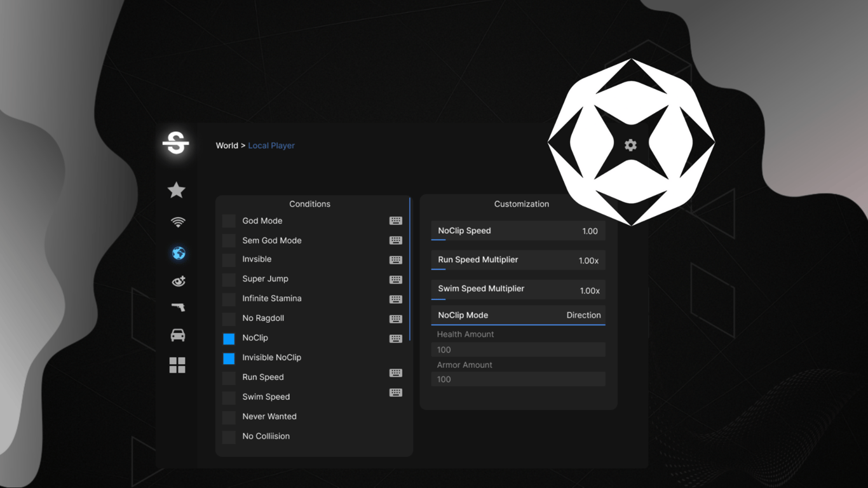The image size is (868, 488).
Task: Turn on Infinite Stamina checkbox
Action: [x=229, y=299]
